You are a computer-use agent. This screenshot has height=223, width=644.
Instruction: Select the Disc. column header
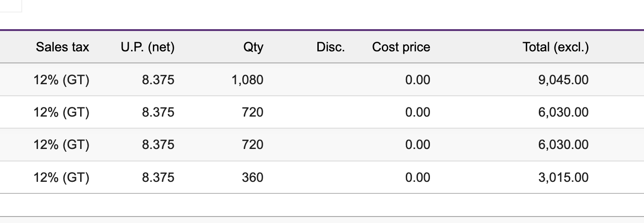point(330,47)
